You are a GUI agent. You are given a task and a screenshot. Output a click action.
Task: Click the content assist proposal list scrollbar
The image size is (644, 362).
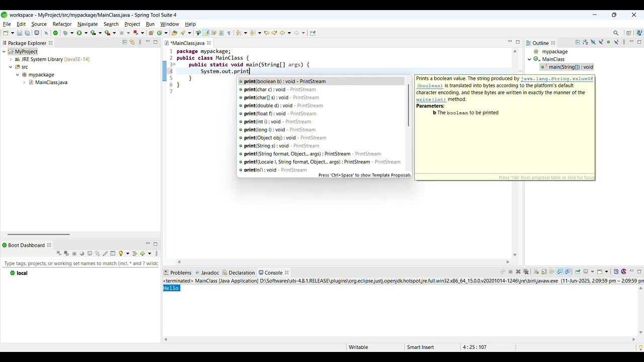[409, 106]
